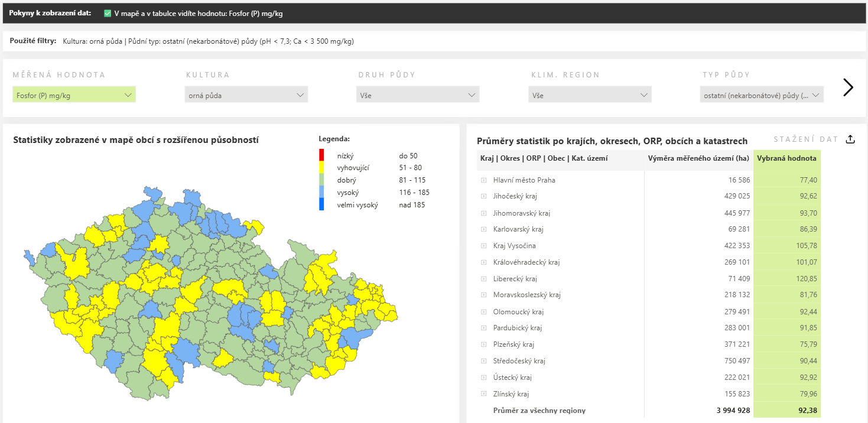Expand the Karlovarský kraj row
This screenshot has height=423, width=868.
point(483,229)
